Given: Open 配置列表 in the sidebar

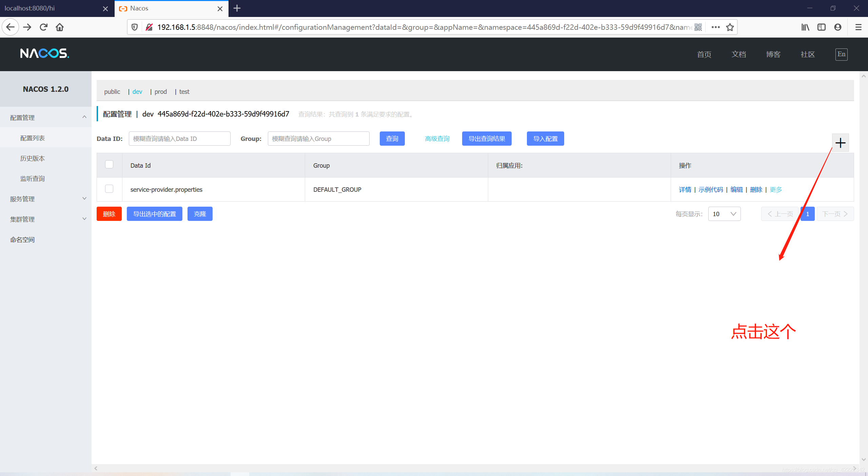Looking at the screenshot, I should [x=33, y=138].
